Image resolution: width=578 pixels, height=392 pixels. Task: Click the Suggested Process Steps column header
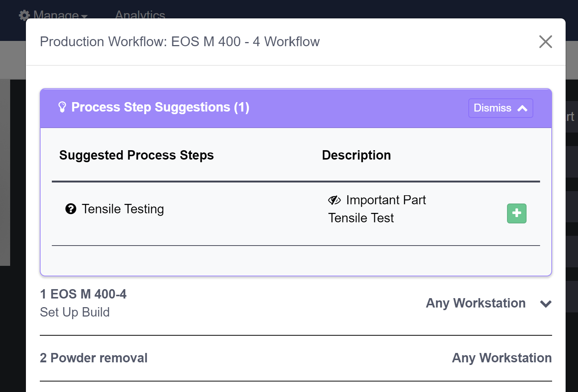tap(136, 155)
